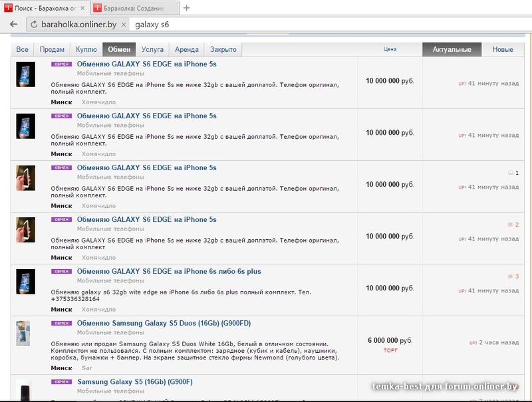Sort by the 'Цена' column header
Image resolution: width=532 pixels, height=402 pixels.
pyautogui.click(x=390, y=50)
